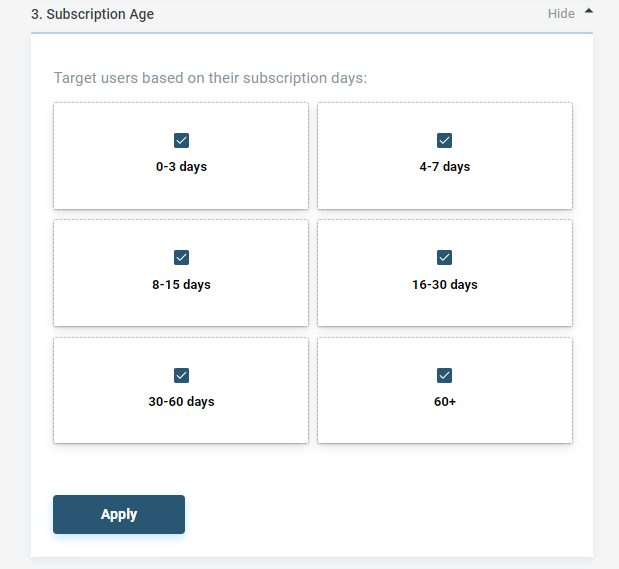The width and height of the screenshot is (619, 569).
Task: Toggle the 4-7 days checkbox
Action: [x=445, y=141]
